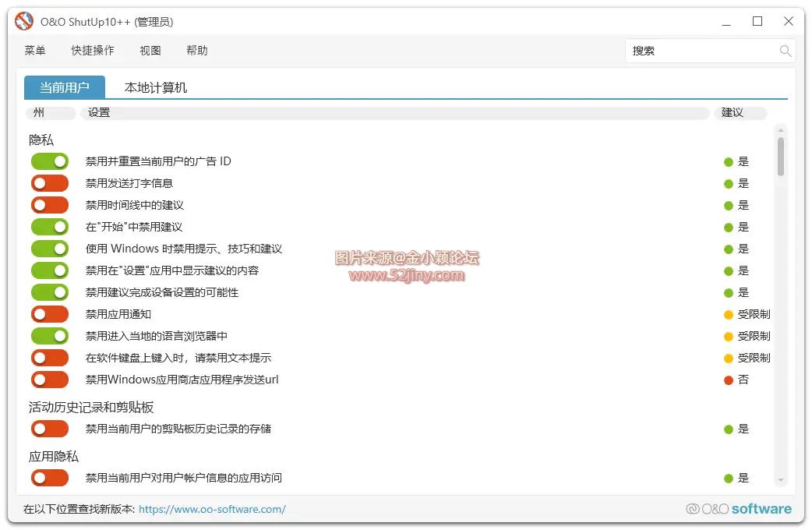The image size is (812, 530).
Task: Click the O&O ShutUp10++ app logo icon
Action: pyautogui.click(x=24, y=21)
